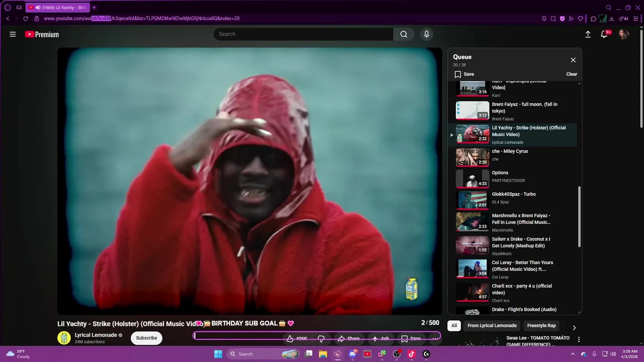This screenshot has width=644, height=362.
Task: Play Sailorr x Drake Coconut mashup
Action: pos(512,245)
